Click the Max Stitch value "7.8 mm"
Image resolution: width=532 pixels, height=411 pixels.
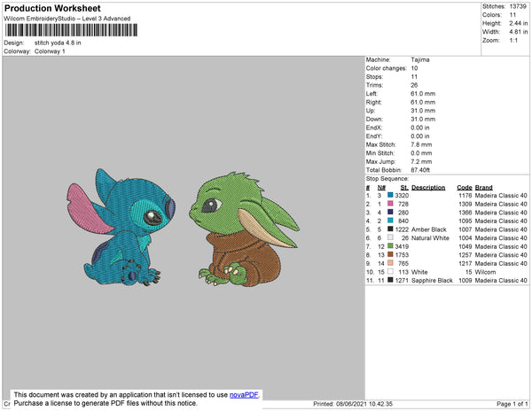tap(421, 144)
